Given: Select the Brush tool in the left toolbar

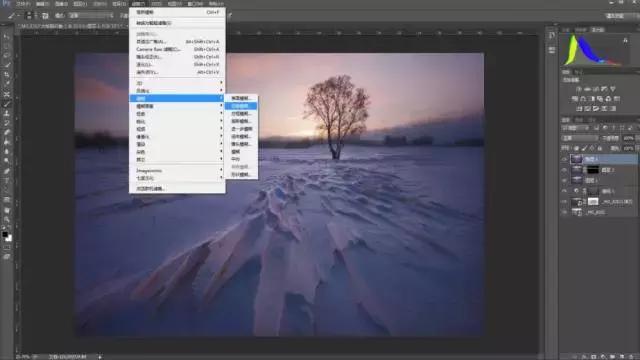Looking at the screenshot, I should click(x=7, y=104).
